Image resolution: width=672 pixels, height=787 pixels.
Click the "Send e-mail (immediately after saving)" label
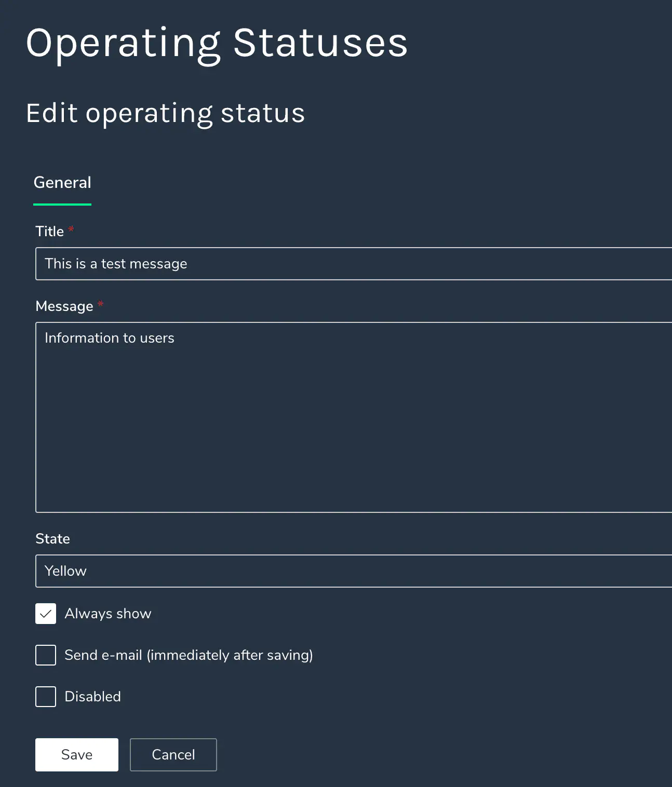pyautogui.click(x=189, y=655)
